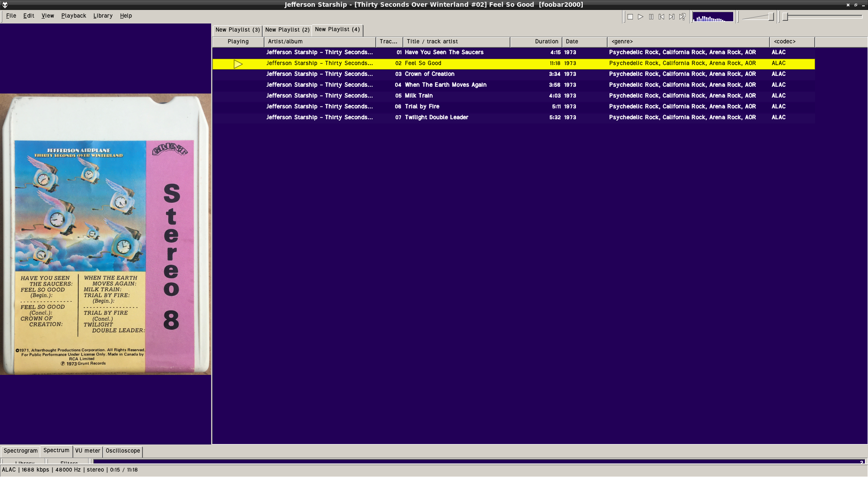This screenshot has height=477, width=868.
Task: Click the status bar playback info
Action: click(70, 470)
